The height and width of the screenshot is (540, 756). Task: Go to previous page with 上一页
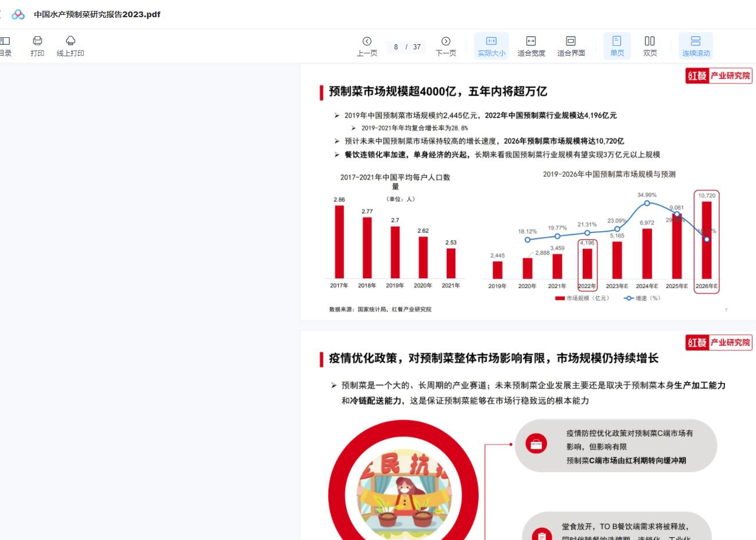367,46
